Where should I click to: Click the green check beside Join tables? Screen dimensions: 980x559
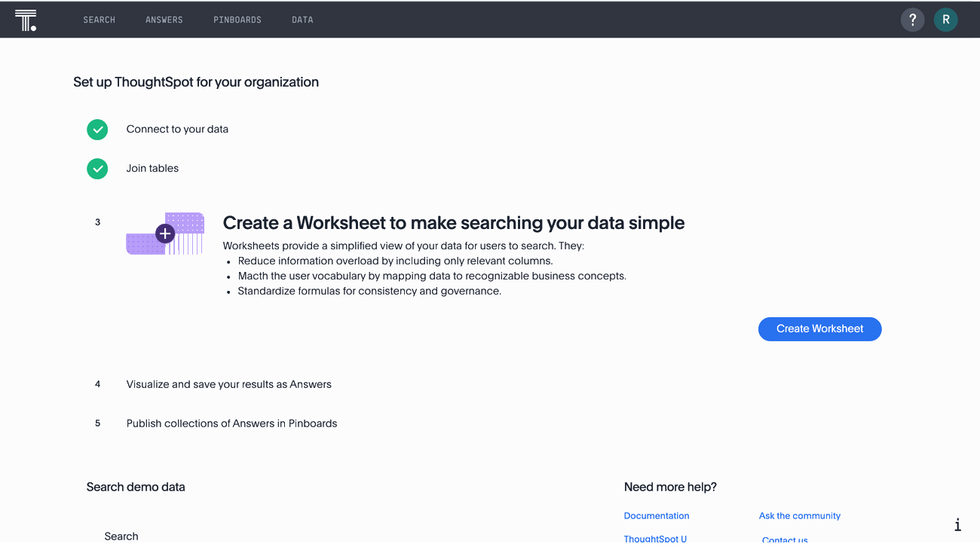click(x=97, y=169)
